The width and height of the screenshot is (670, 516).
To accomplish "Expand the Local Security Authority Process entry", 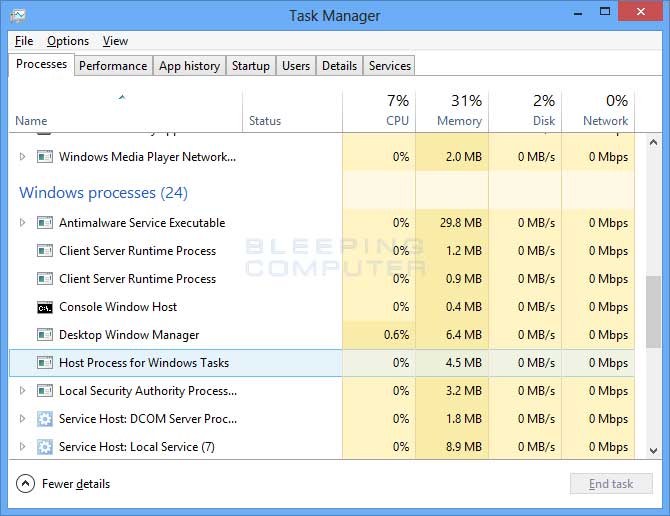I will 23,391.
